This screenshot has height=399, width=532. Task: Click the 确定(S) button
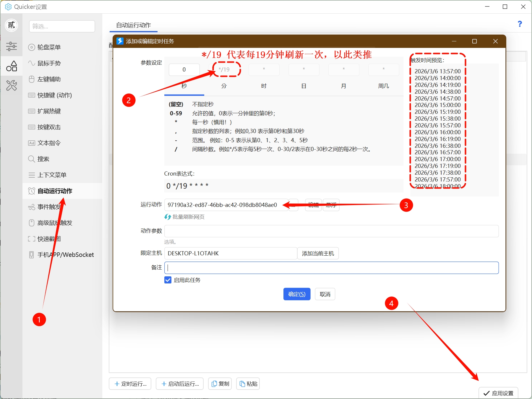click(x=296, y=294)
